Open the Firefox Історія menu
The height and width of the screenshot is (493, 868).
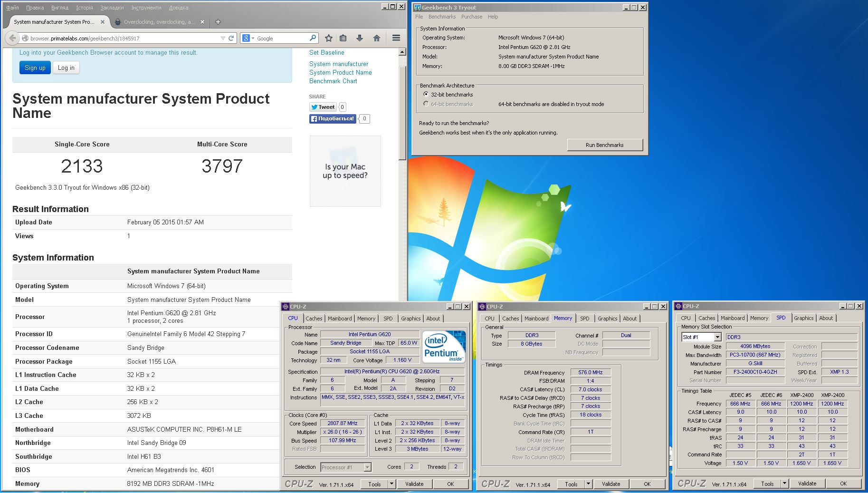click(85, 8)
